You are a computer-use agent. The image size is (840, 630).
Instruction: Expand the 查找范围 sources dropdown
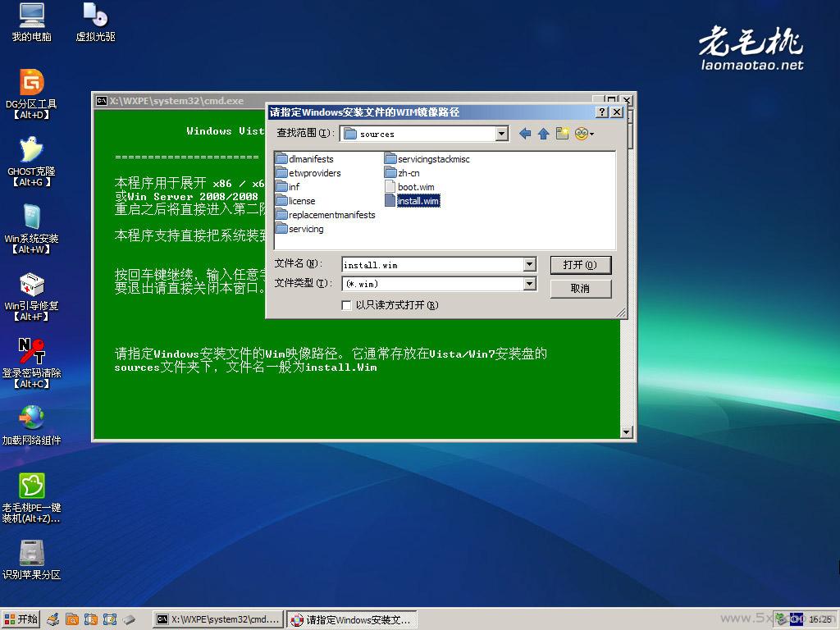tap(502, 134)
